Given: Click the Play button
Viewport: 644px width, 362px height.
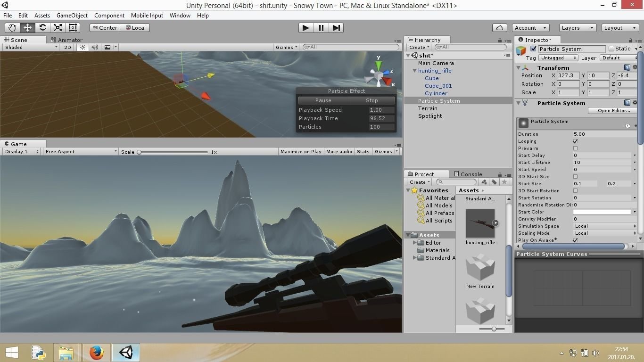Looking at the screenshot, I should click(305, 28).
